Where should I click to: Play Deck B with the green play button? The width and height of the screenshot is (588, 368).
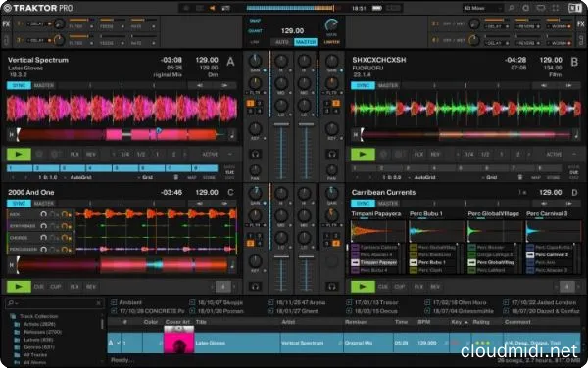coord(363,154)
